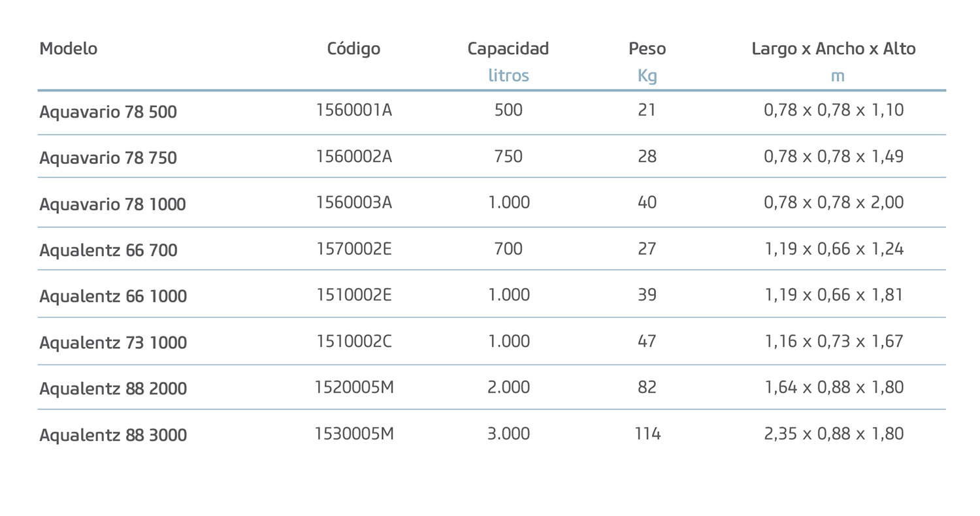Select dimensions 2,35 x 0,88 x 1,80
The height and width of the screenshot is (516, 980).
pos(834,434)
